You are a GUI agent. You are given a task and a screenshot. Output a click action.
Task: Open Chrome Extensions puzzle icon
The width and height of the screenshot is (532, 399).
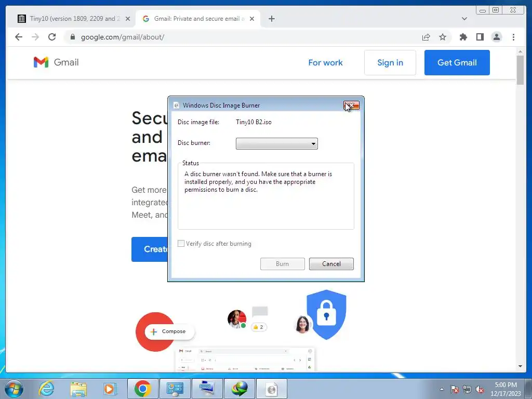[x=463, y=37]
